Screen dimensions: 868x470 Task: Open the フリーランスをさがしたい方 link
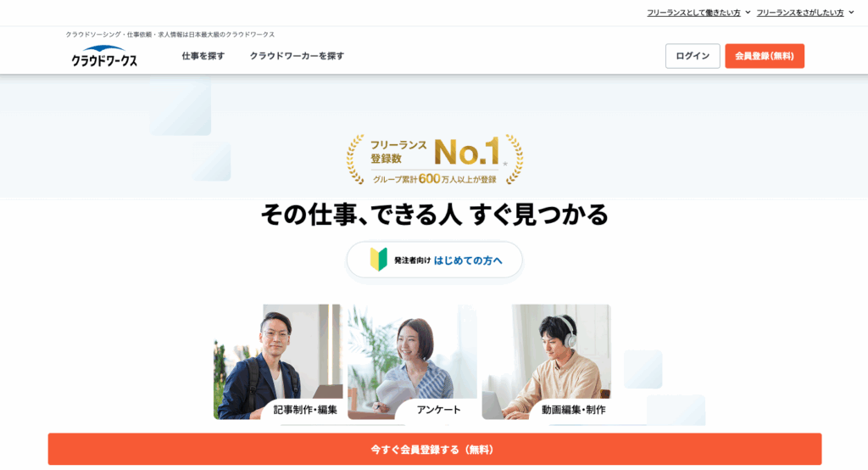tap(800, 12)
